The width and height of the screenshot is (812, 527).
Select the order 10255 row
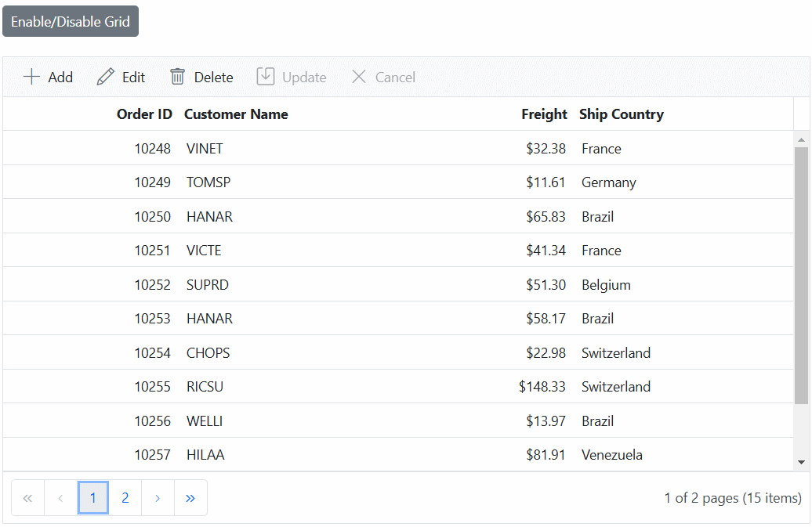tap(152, 387)
